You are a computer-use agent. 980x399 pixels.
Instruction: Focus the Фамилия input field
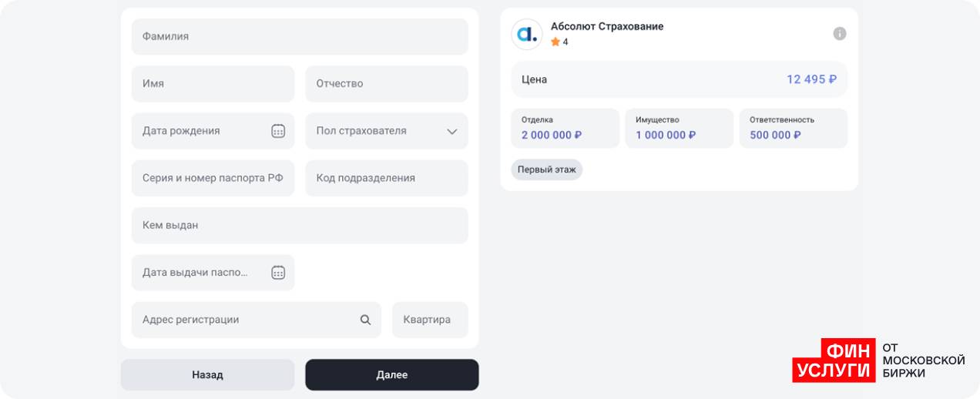point(300,36)
